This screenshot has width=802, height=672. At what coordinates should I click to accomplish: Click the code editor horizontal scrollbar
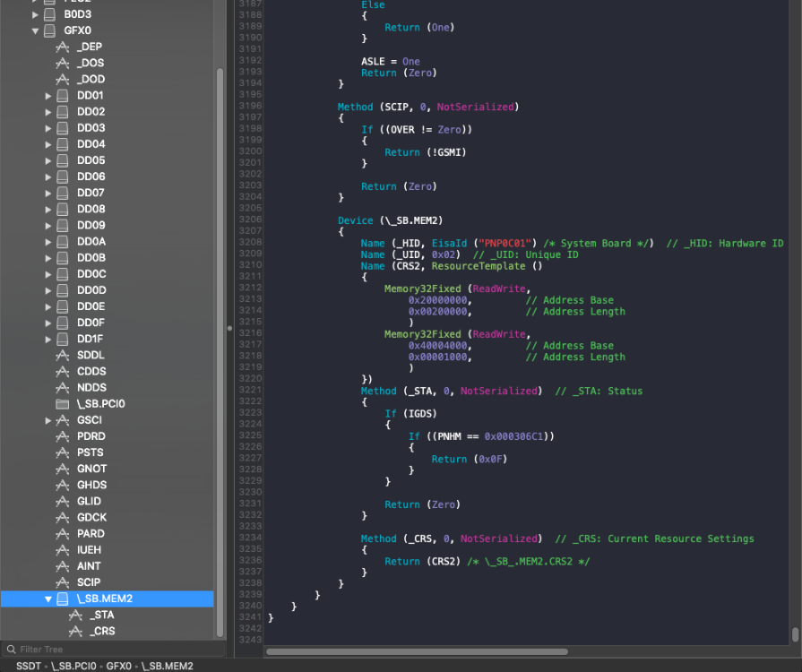pos(417,652)
